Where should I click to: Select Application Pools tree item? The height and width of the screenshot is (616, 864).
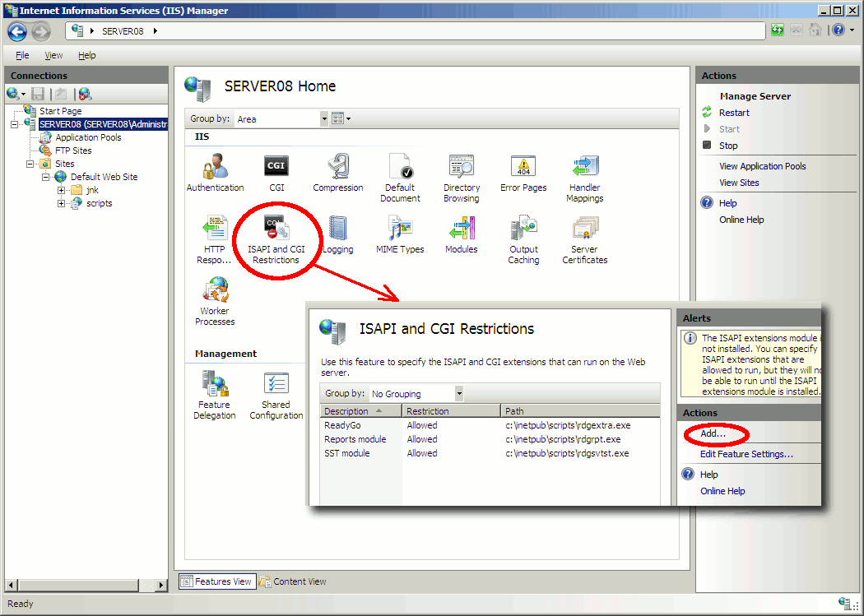coord(88,137)
